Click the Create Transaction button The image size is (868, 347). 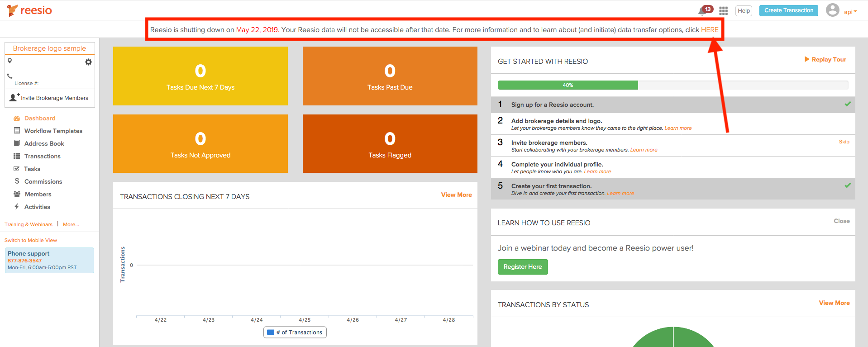(789, 10)
